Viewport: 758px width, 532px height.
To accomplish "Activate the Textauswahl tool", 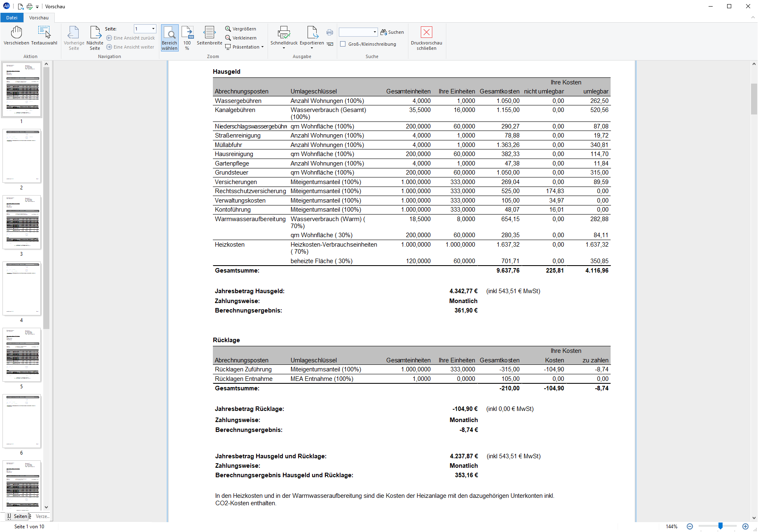I will point(44,35).
